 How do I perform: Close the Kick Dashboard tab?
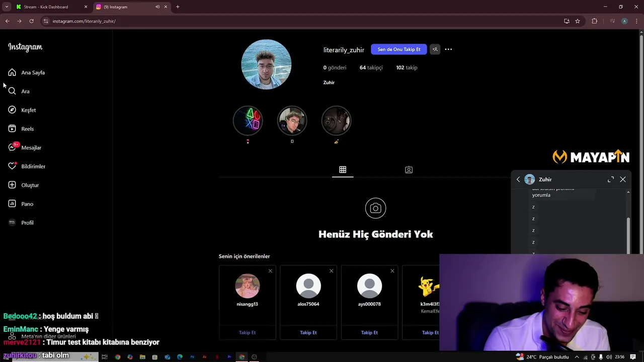click(x=86, y=7)
